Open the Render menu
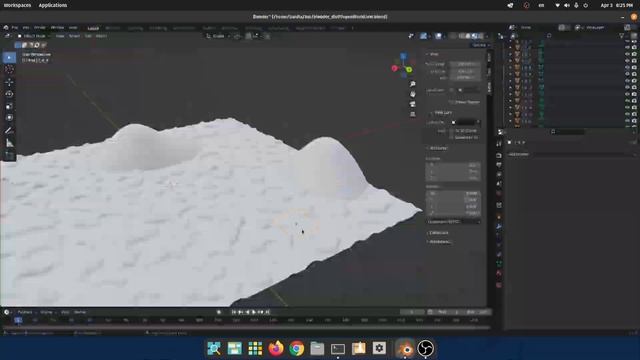This screenshot has height=360, width=640. click(40, 28)
